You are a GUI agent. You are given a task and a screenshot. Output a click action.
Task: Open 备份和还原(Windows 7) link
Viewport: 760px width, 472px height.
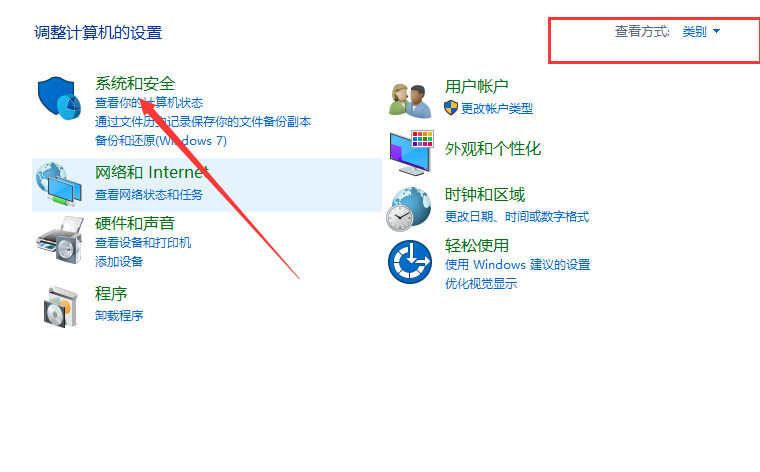161,141
